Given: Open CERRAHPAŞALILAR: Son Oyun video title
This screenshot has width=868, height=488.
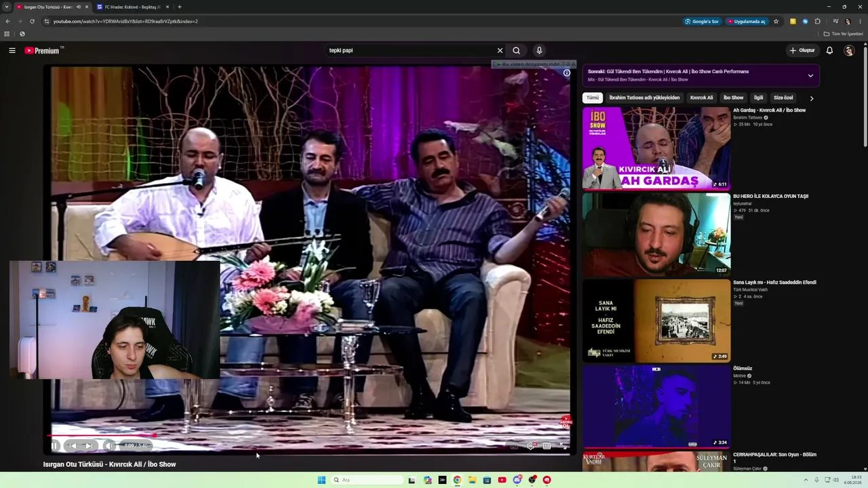Looking at the screenshot, I should [774, 457].
